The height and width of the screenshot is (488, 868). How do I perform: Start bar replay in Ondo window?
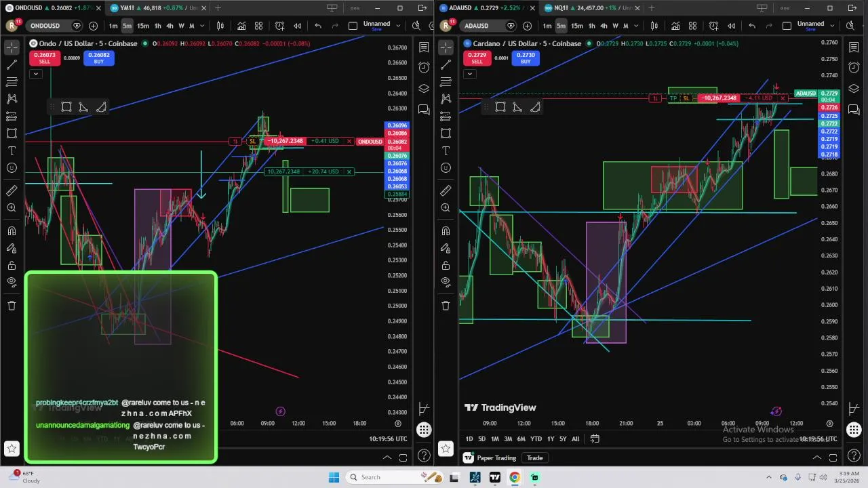[x=297, y=26]
